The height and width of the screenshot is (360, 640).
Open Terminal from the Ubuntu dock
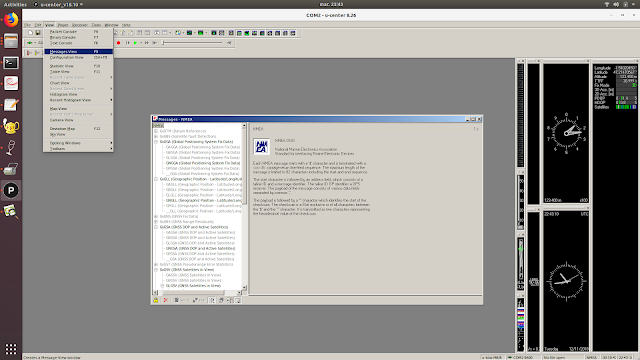click(x=11, y=62)
